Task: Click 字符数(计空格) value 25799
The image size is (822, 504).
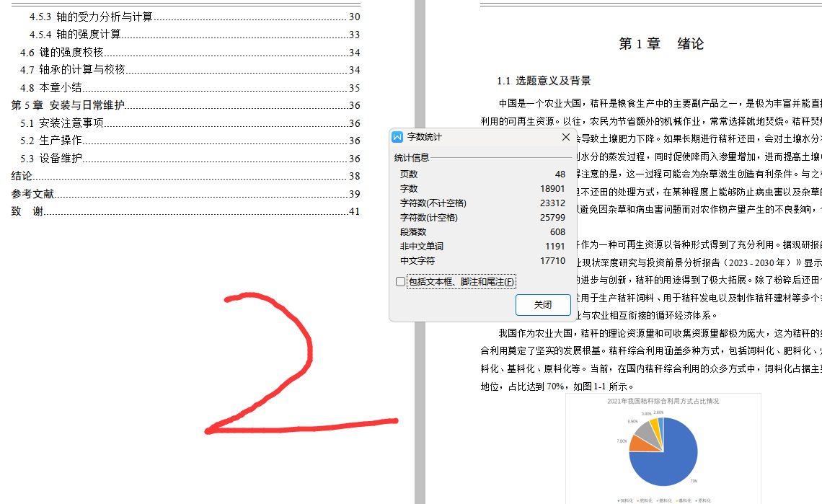Action: [x=552, y=218]
